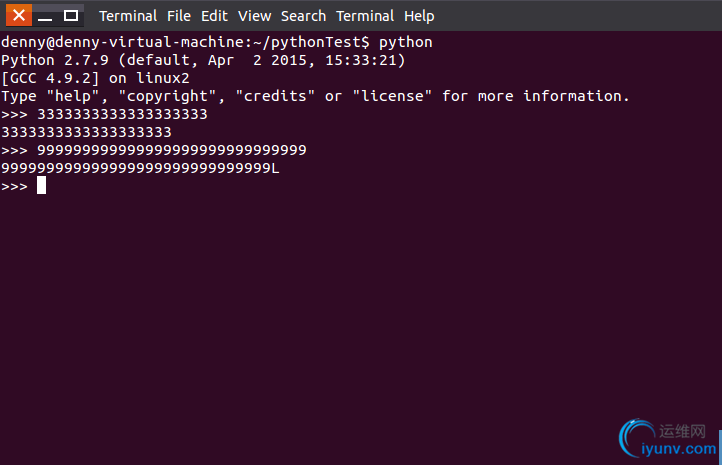Close the terminal window with orange X
Screen dimensions: 722x465
point(19,16)
